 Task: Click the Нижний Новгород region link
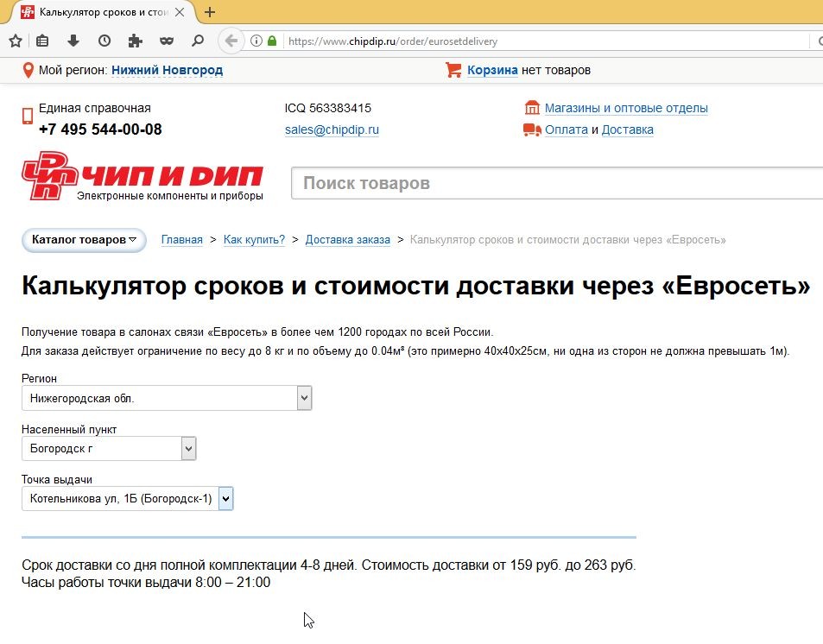coord(167,70)
